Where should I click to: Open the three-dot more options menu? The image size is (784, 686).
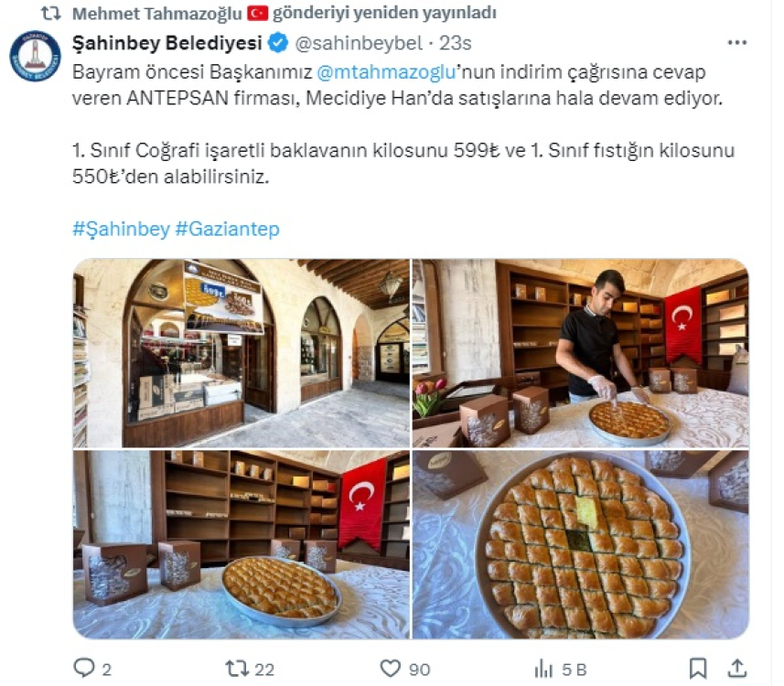click(737, 43)
